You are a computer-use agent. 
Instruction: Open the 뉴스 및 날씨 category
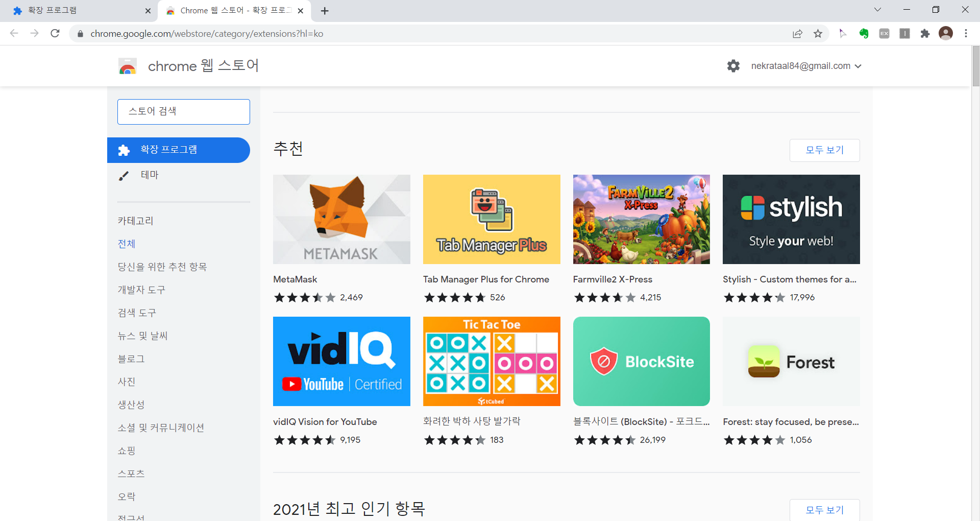coord(143,336)
